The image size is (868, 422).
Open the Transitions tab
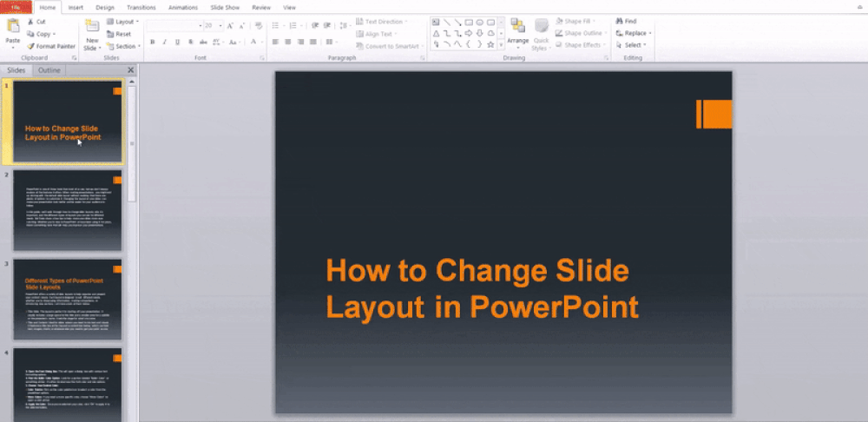click(141, 8)
